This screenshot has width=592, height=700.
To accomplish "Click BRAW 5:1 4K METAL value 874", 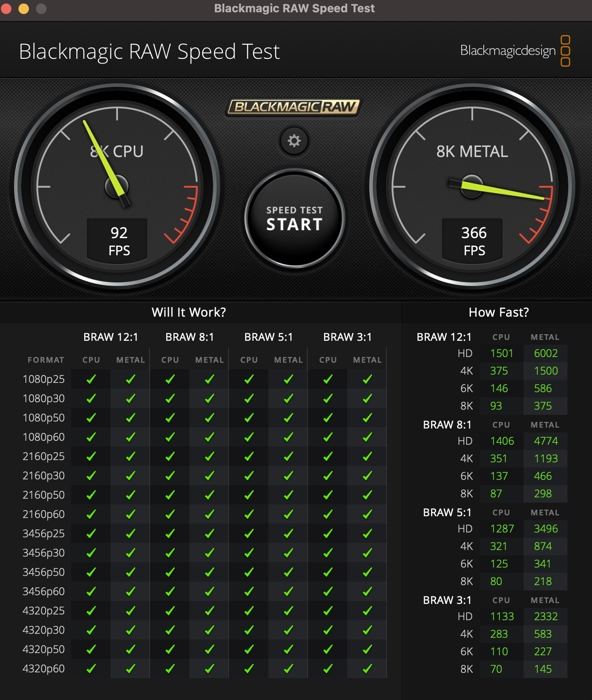I will pos(543,546).
